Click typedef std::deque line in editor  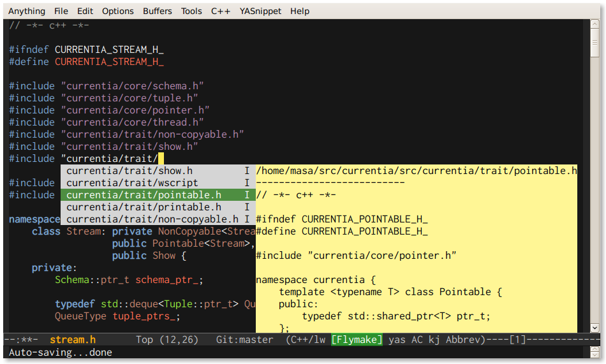[x=155, y=304]
